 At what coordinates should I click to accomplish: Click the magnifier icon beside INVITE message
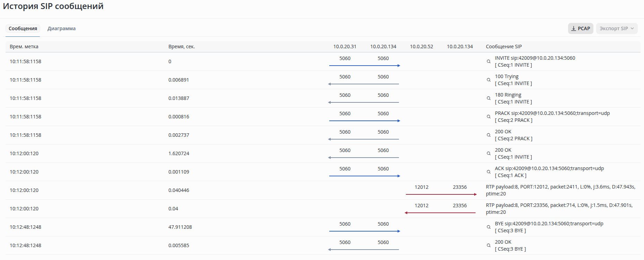click(x=488, y=61)
